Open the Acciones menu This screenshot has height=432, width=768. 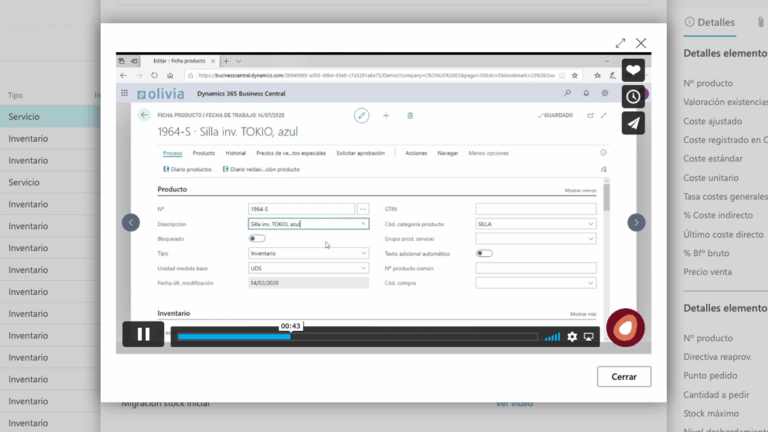click(416, 153)
